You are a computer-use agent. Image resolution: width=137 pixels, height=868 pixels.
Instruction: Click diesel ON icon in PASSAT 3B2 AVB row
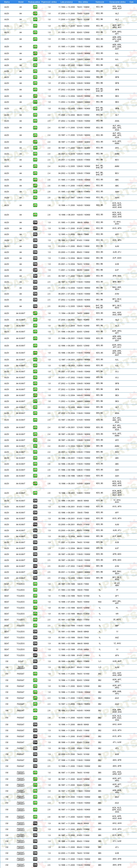(35, 754)
